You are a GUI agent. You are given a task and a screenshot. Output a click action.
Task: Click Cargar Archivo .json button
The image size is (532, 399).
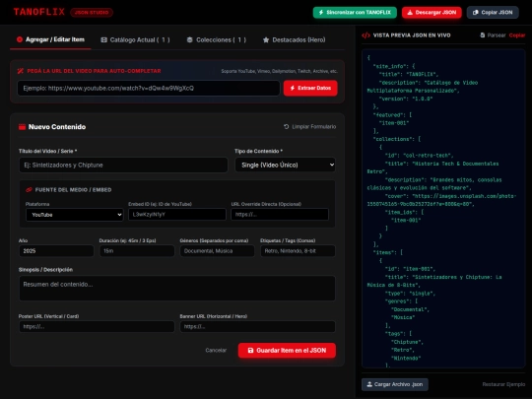pos(395,384)
